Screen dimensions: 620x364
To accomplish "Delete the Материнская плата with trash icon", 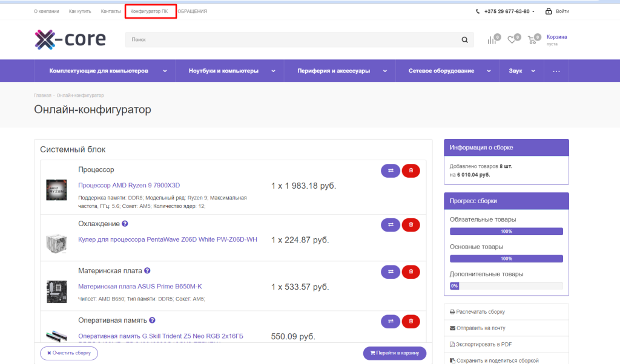I will (x=411, y=271).
